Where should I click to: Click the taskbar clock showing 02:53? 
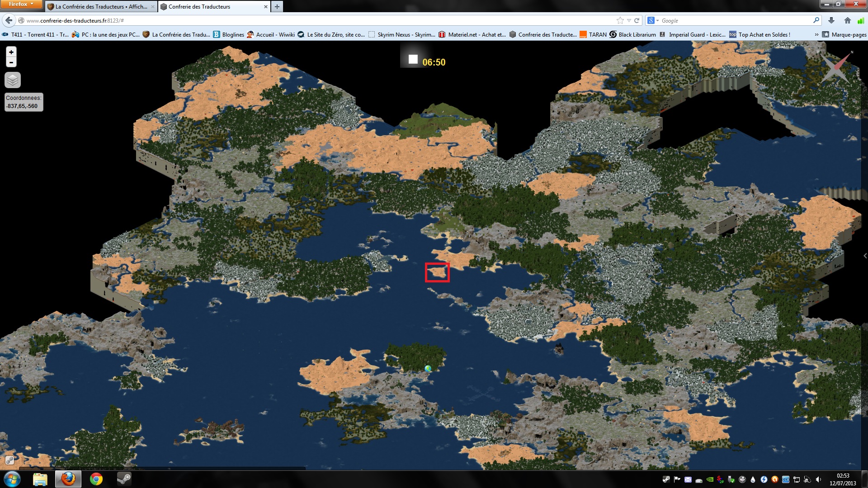[843, 479]
